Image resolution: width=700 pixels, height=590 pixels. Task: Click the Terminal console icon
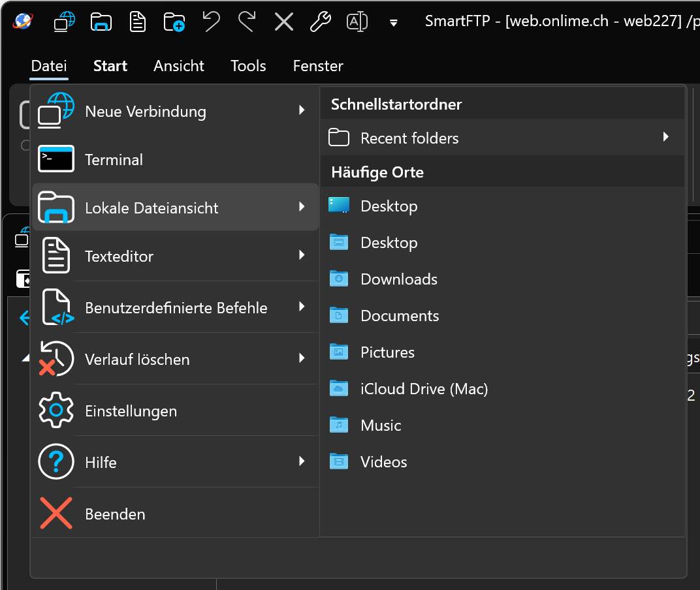pos(56,159)
